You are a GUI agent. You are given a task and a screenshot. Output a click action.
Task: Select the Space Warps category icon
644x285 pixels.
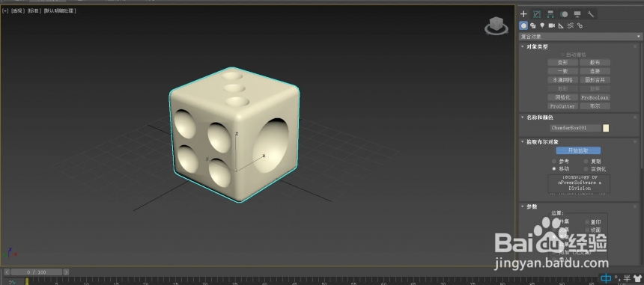571,26
